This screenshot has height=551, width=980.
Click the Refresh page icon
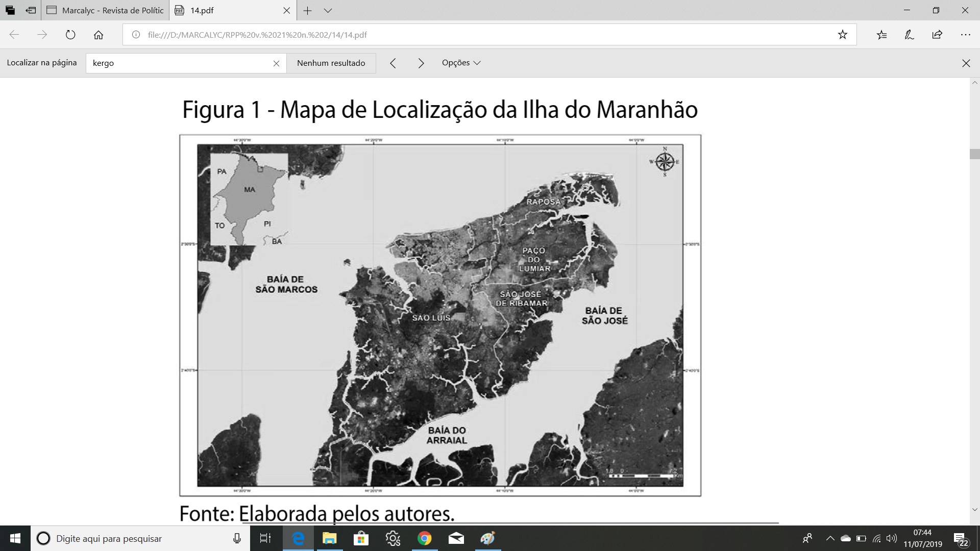point(70,35)
